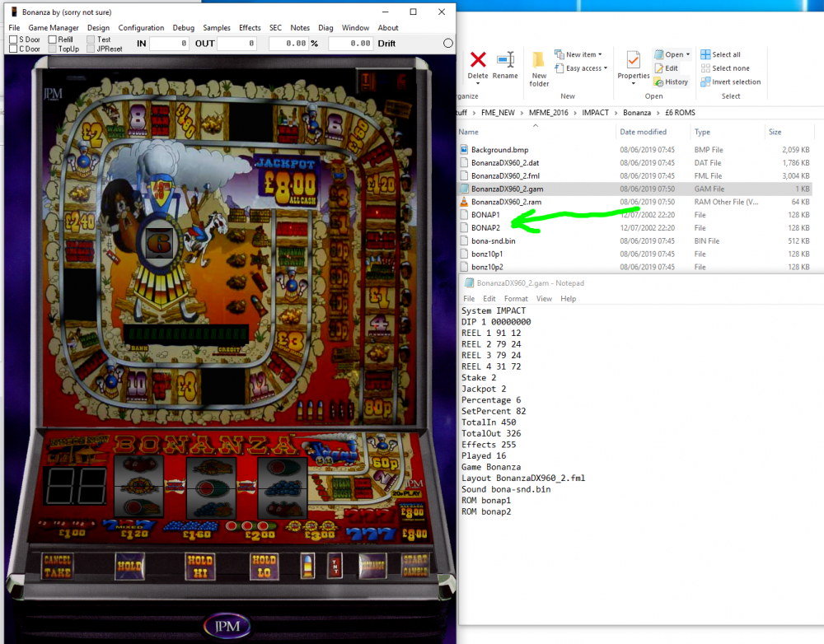Click the Select all icon
Screen dimensions: 824x644
point(705,54)
